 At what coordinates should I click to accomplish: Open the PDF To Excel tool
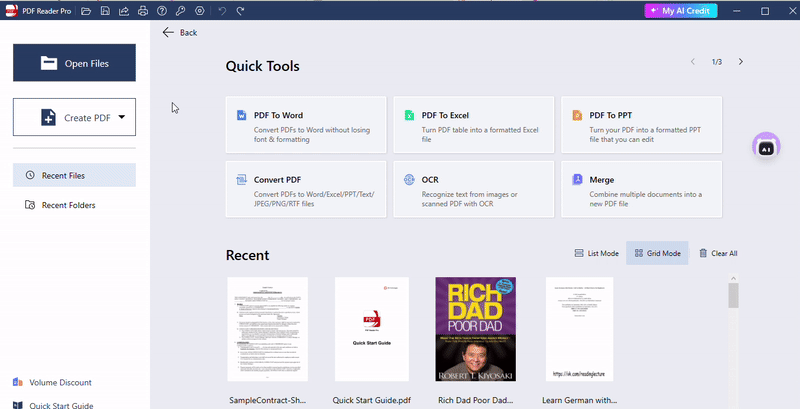[473, 124]
